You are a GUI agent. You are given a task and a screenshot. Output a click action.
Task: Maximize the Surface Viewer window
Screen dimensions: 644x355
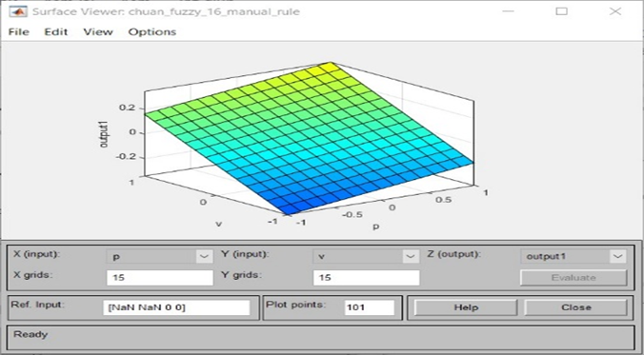click(x=561, y=11)
